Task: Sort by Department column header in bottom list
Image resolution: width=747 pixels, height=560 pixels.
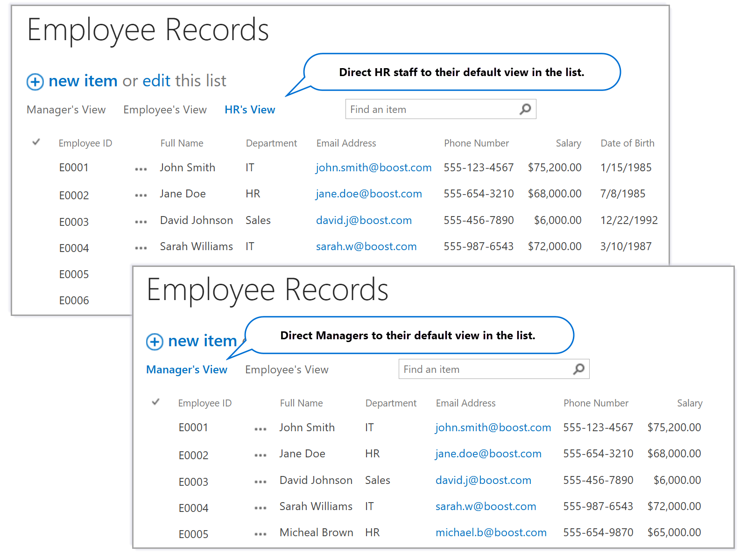Action: [391, 403]
